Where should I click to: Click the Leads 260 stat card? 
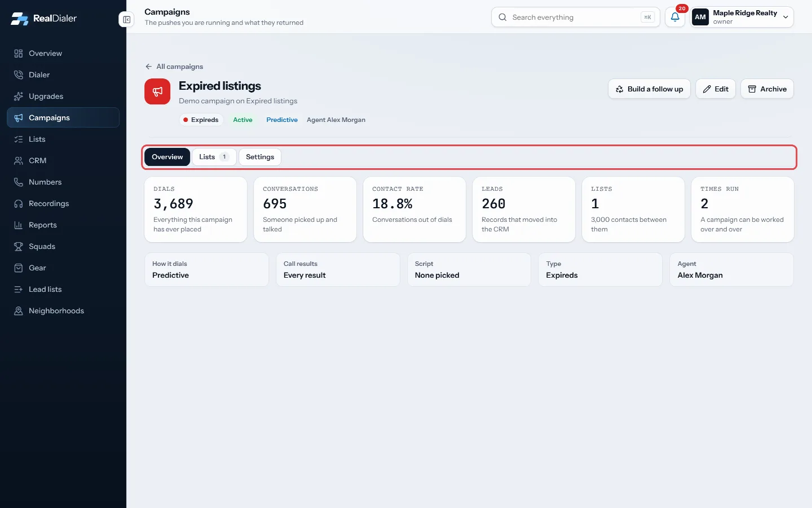point(524,209)
